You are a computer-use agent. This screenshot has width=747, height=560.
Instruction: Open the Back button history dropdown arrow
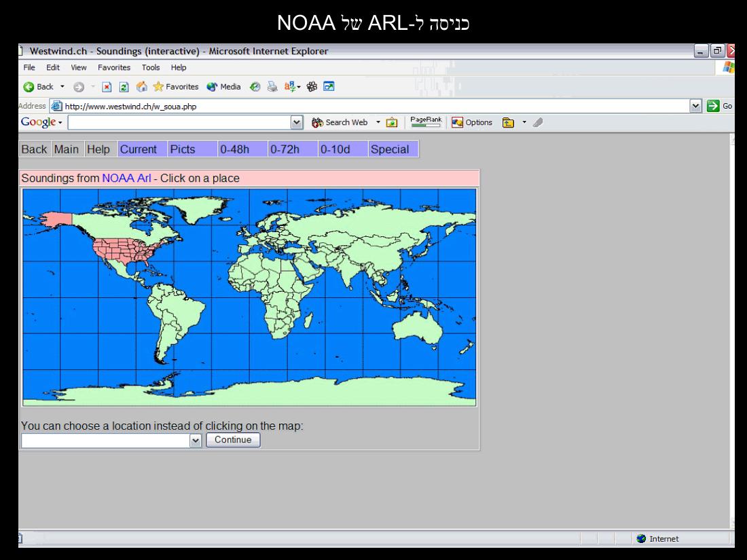point(62,87)
